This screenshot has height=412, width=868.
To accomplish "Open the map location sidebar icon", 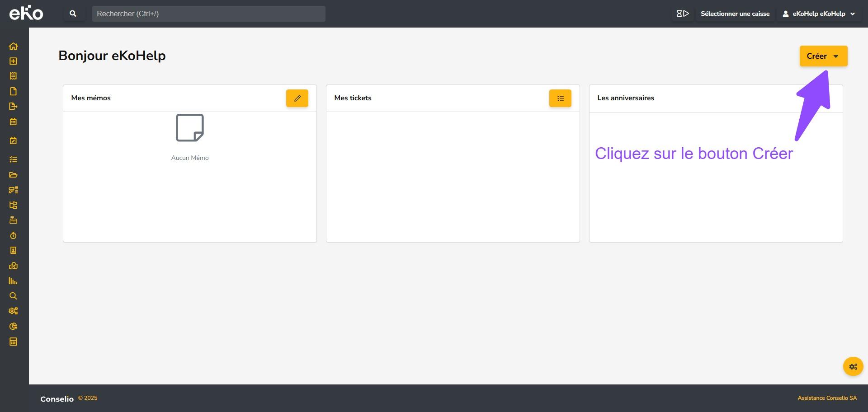I will point(13,266).
